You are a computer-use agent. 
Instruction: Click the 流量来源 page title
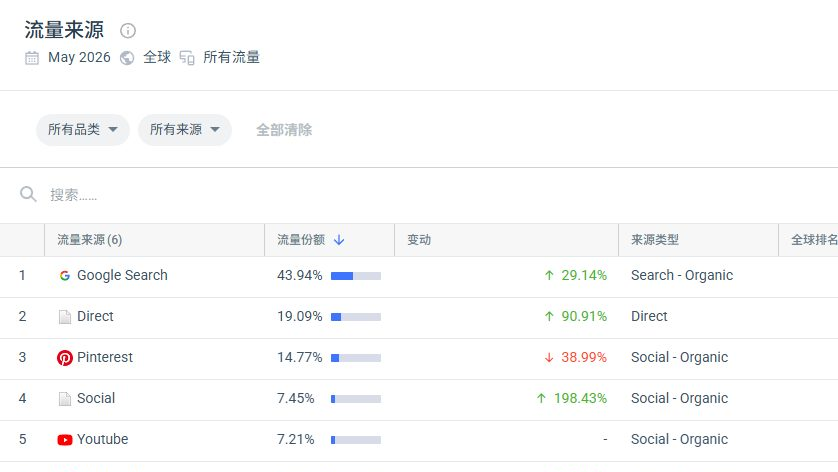(x=64, y=30)
